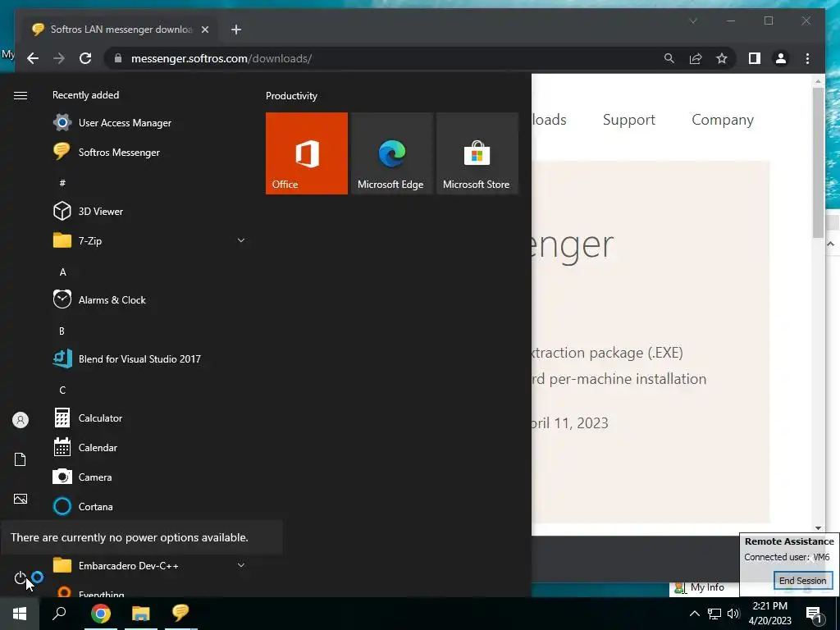The image size is (840, 630).
Task: Jump to letter A app group
Action: (x=62, y=272)
